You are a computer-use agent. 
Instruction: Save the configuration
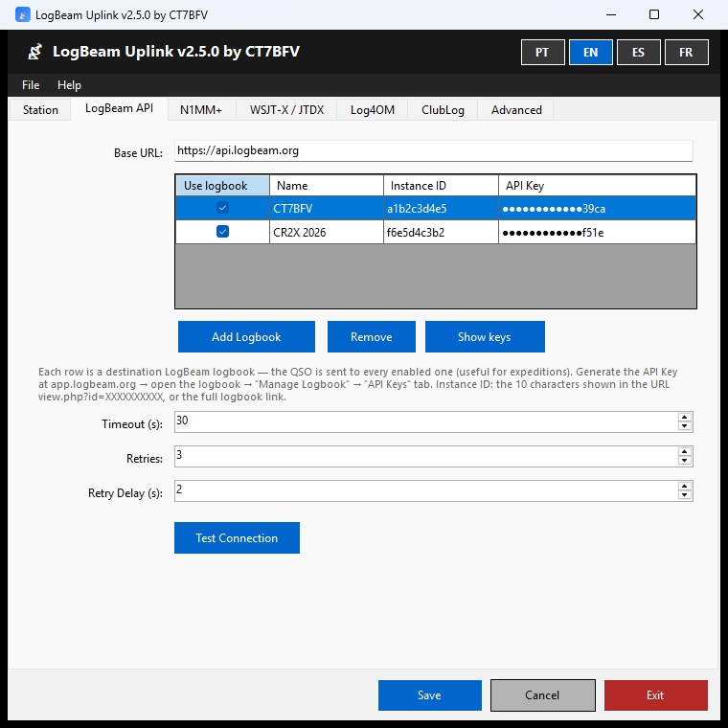tap(429, 695)
